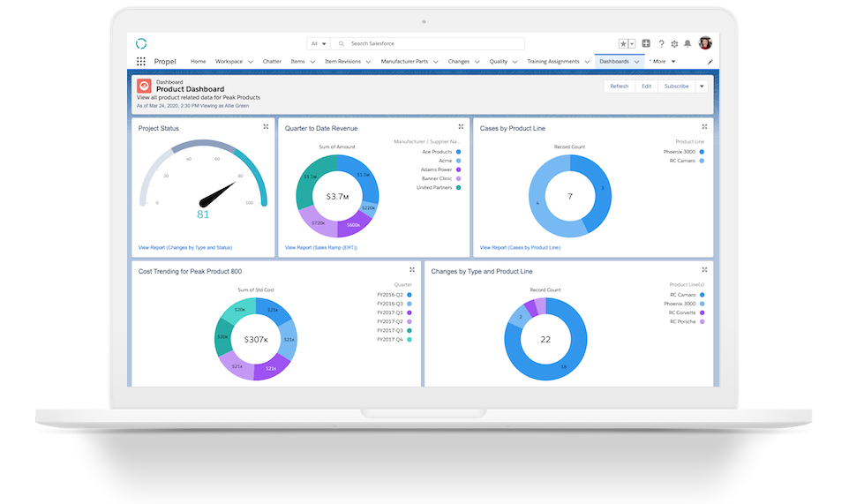Click the Product Dashboard red icon
The width and height of the screenshot is (849, 504).
[144, 86]
